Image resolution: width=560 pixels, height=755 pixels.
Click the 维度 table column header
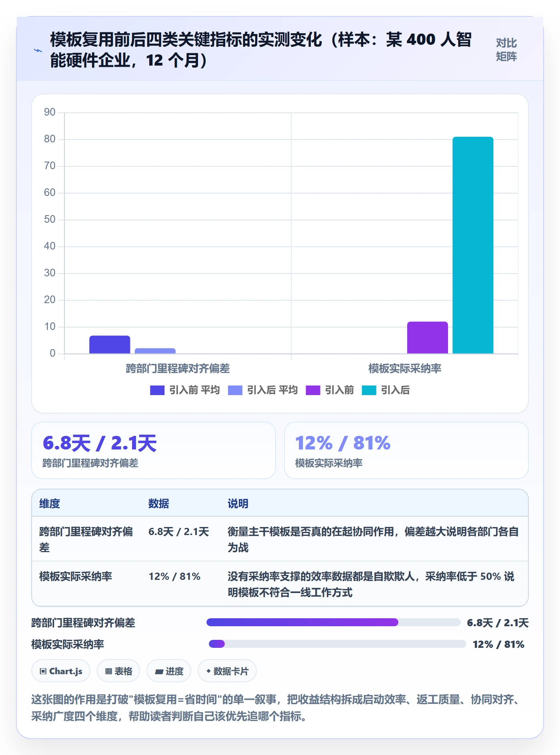[x=50, y=503]
